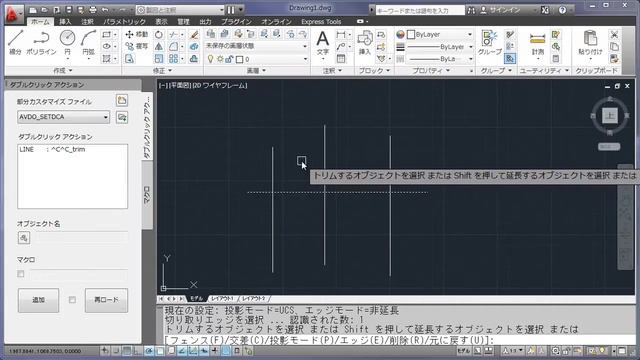Expand the ユーティリティ panel
This screenshot has width=640, height=360.
(544, 71)
